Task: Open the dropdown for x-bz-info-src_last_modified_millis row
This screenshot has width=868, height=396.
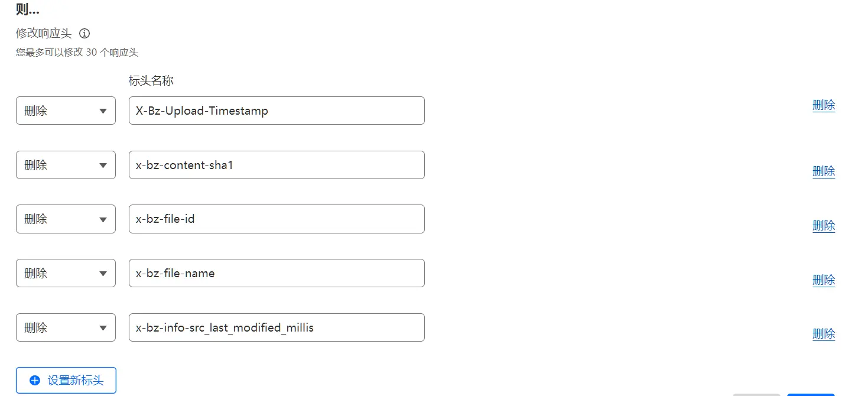Action: [x=66, y=327]
